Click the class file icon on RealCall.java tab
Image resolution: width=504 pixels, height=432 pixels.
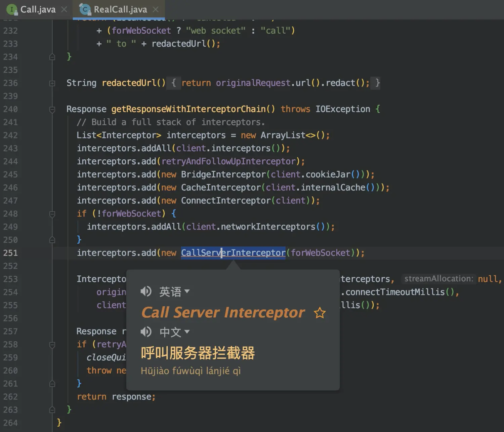click(x=85, y=9)
